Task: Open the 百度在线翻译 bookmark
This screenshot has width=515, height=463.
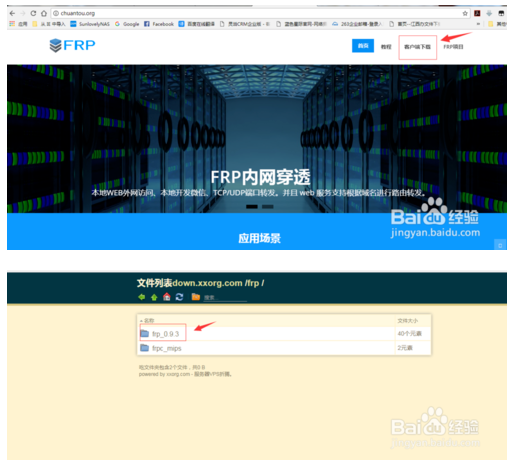Action: 197,24
